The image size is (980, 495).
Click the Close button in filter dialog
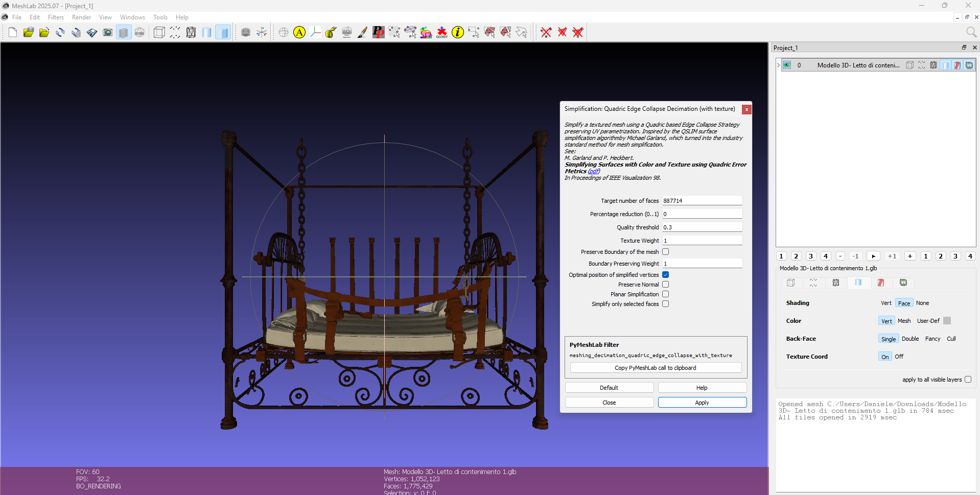coord(609,403)
